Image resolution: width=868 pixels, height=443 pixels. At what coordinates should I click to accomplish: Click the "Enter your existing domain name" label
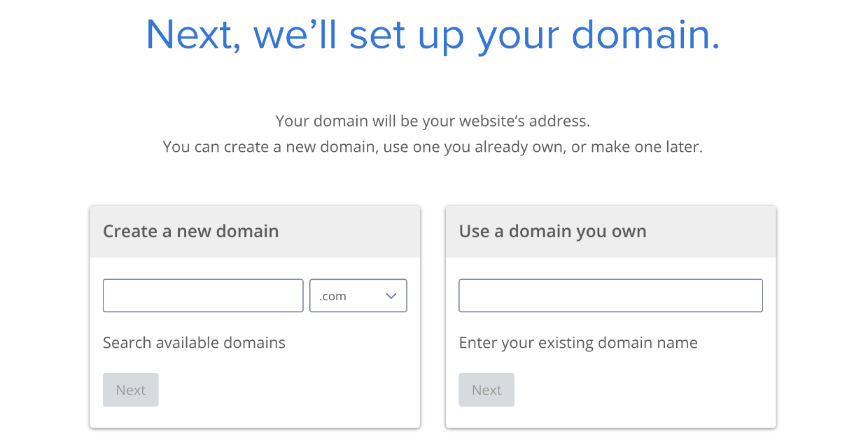pos(578,343)
